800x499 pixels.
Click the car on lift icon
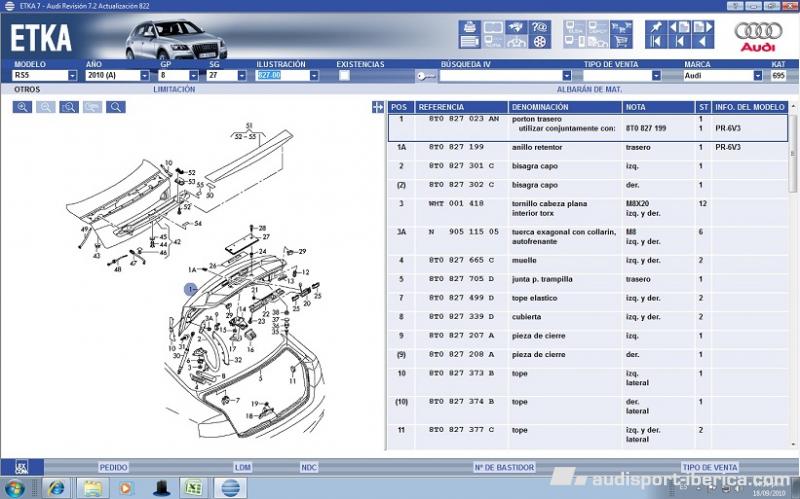tap(516, 41)
